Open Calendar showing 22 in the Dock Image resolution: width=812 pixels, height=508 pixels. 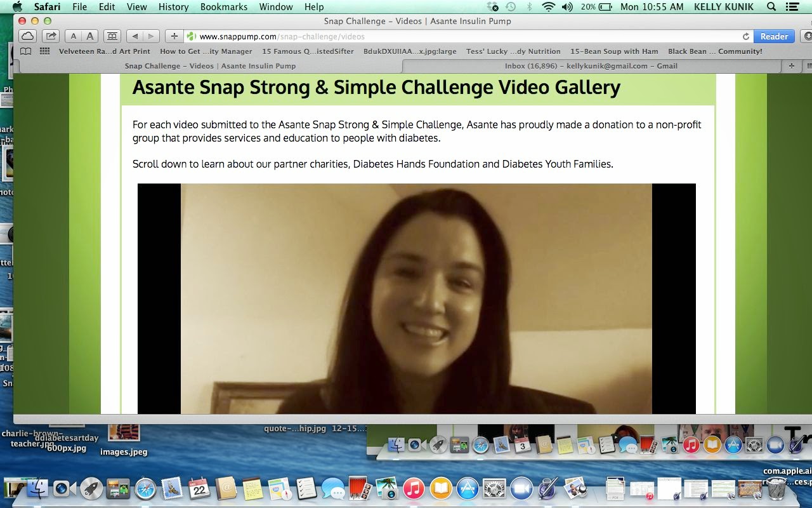click(199, 488)
